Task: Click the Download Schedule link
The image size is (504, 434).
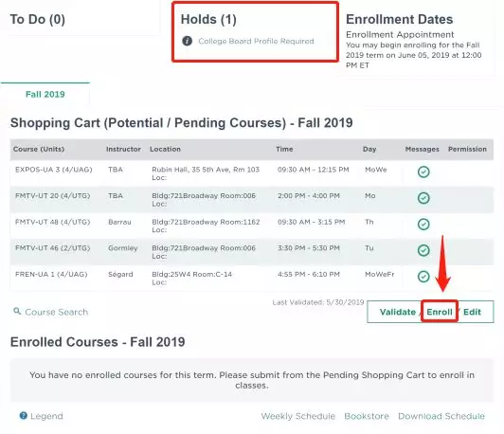Action: (441, 416)
